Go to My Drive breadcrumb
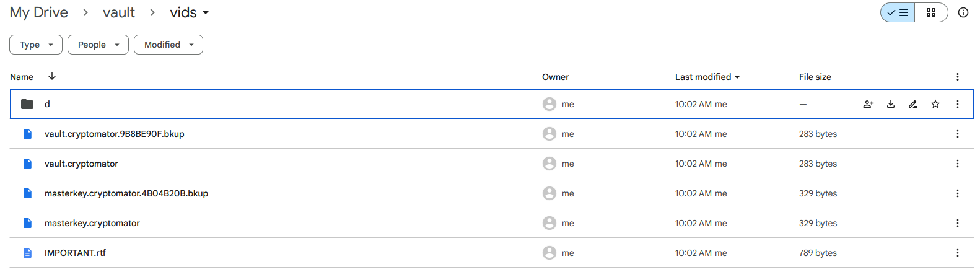980x272 pixels. [39, 12]
